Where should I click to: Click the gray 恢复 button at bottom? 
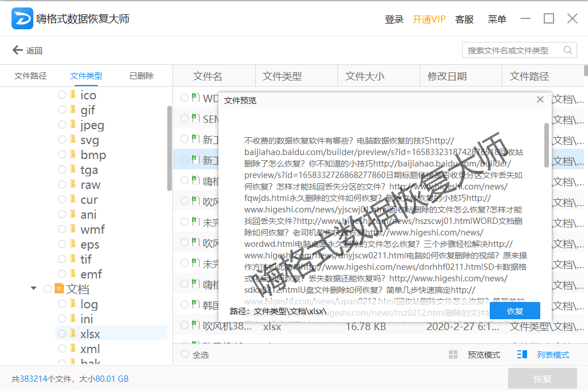coord(542,378)
